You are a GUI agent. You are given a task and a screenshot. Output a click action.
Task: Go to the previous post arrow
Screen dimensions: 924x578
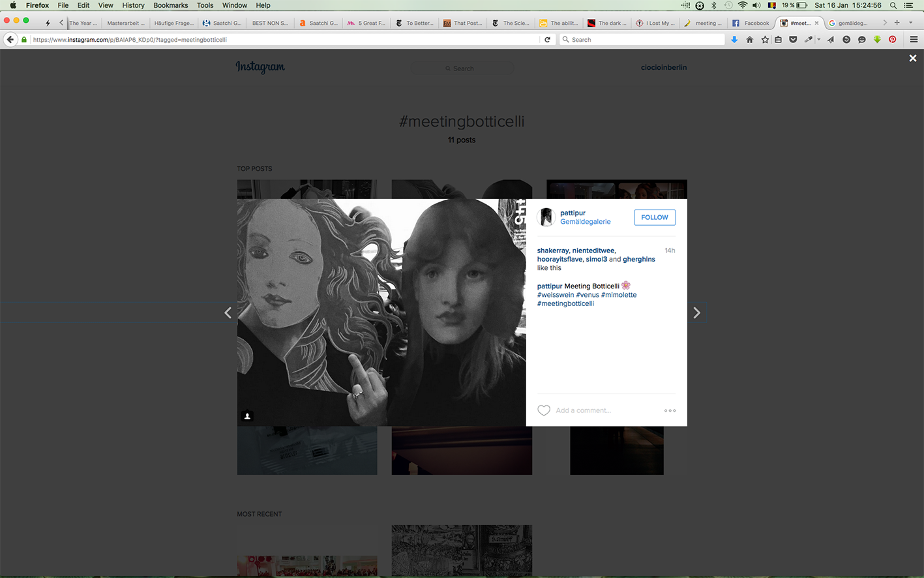point(228,313)
